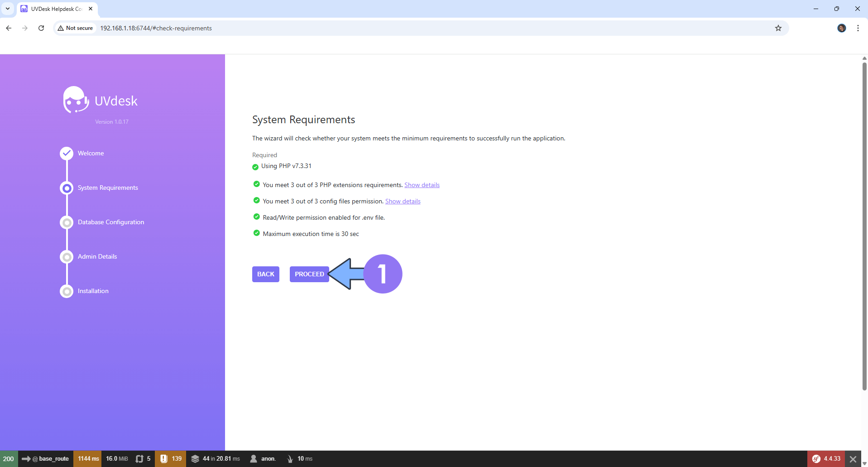Select the Database Configuration step circle
The width and height of the screenshot is (868, 467).
pos(67,222)
